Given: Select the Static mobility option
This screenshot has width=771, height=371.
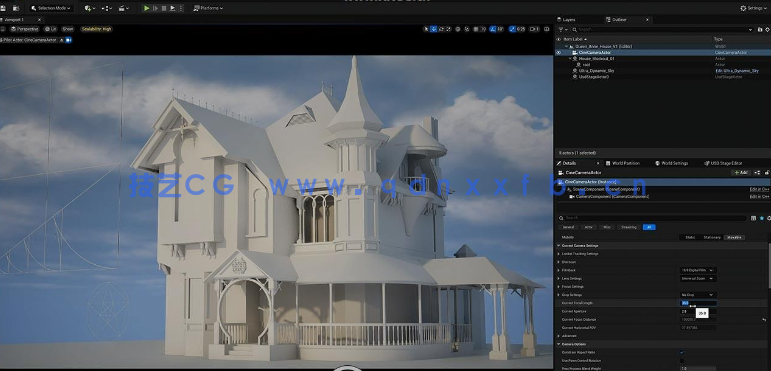Looking at the screenshot, I should pos(690,237).
